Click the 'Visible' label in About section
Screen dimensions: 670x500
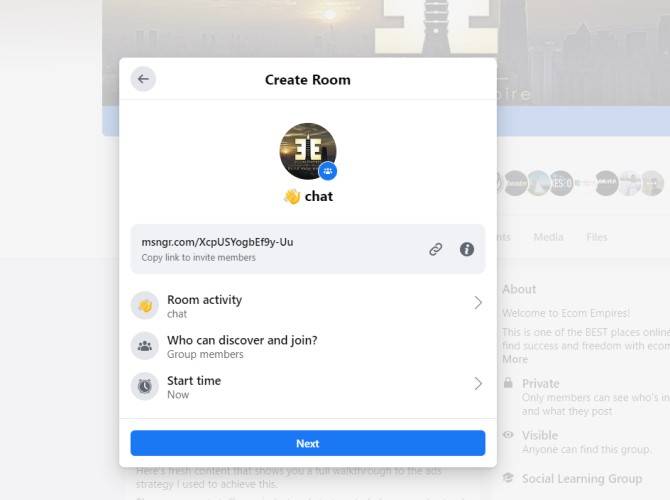[x=540, y=435]
